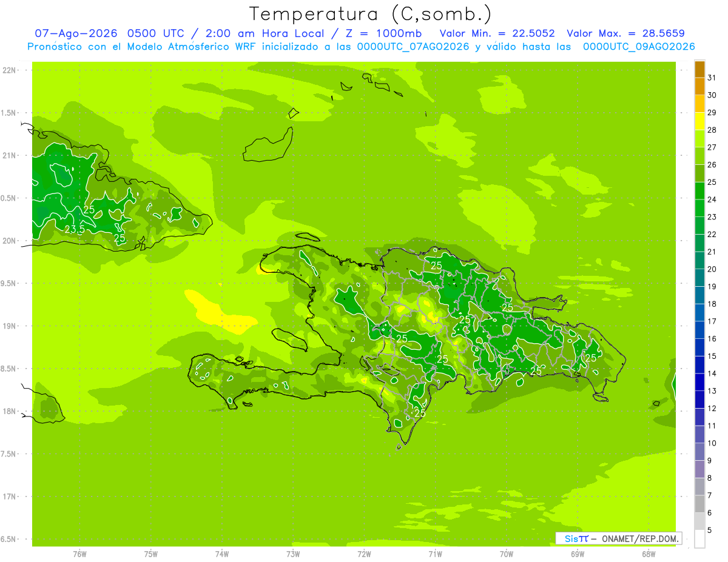Click the "69W" longitude axis label
Viewport: 728px width, 562px height.
coord(577,554)
